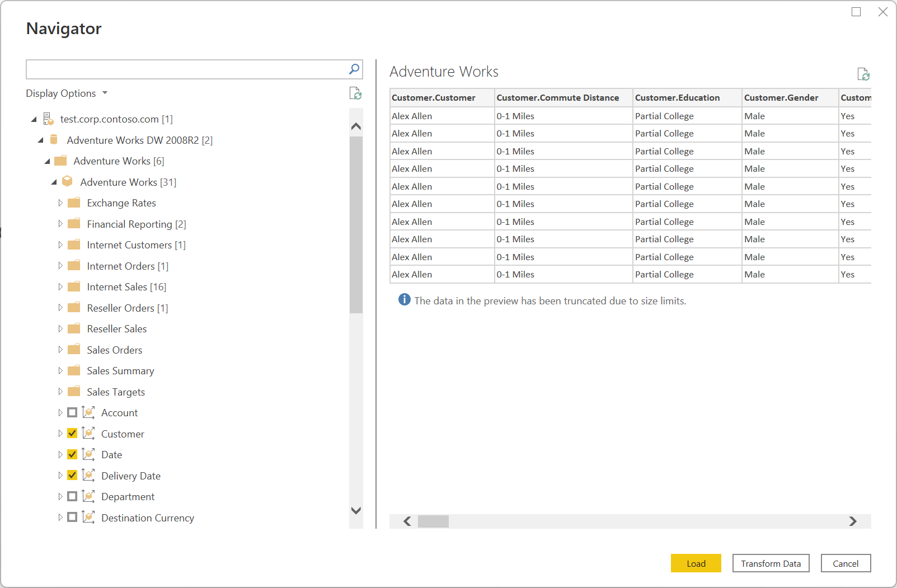Click the Exchange Rates folder icon

point(74,203)
